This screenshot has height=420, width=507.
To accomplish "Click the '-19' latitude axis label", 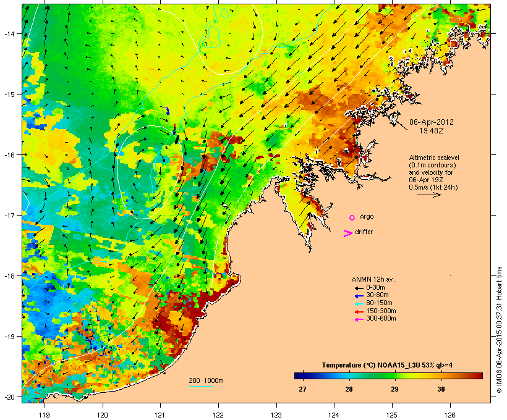I will click(x=9, y=337).
